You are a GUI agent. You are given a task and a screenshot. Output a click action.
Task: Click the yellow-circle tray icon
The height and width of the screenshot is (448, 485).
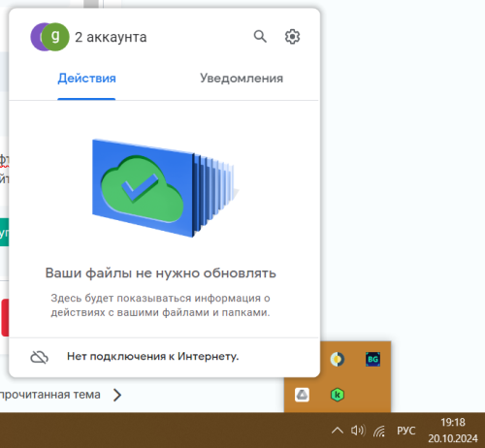pyautogui.click(x=338, y=359)
